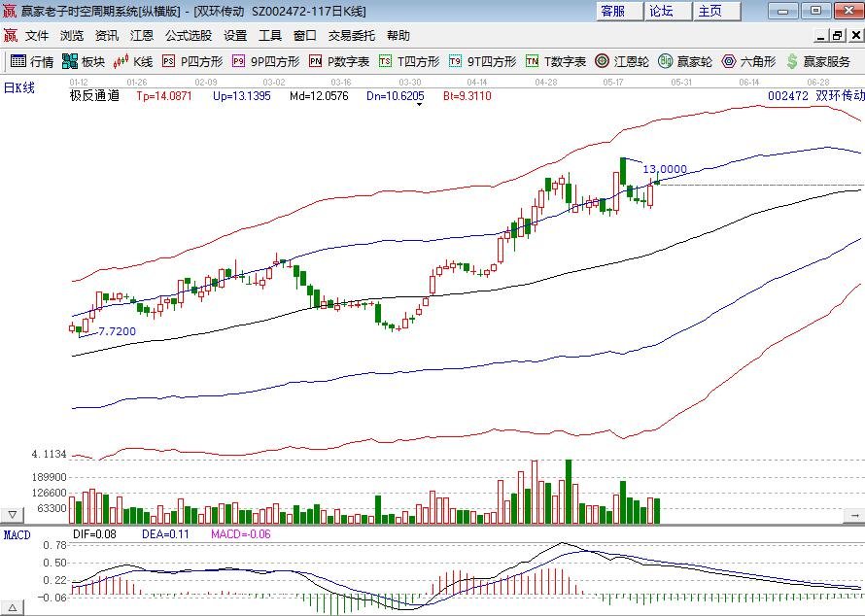Open the 窗口 menu
865x616 pixels.
305,35
